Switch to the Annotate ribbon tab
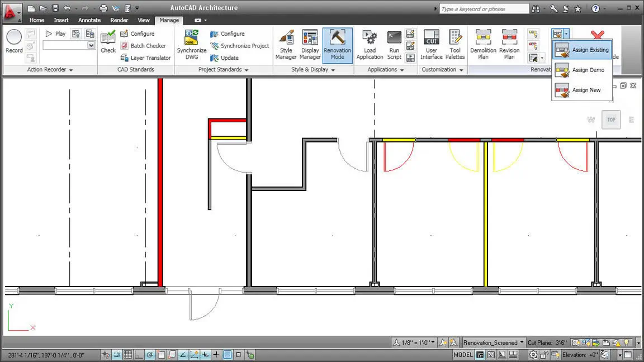This screenshot has width=644, height=362. click(89, 20)
